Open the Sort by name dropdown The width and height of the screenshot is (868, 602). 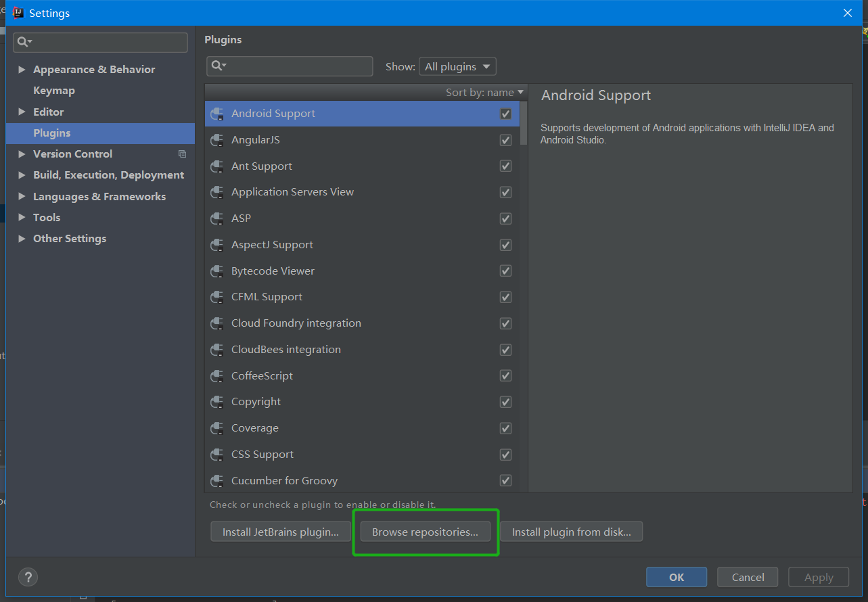pyautogui.click(x=484, y=92)
